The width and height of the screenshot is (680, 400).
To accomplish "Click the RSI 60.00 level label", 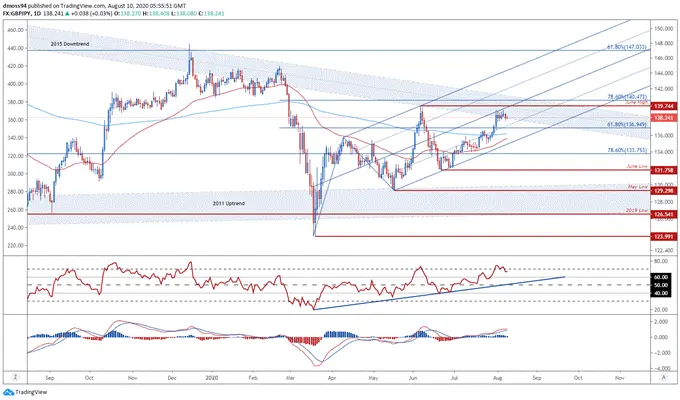I will point(661,277).
